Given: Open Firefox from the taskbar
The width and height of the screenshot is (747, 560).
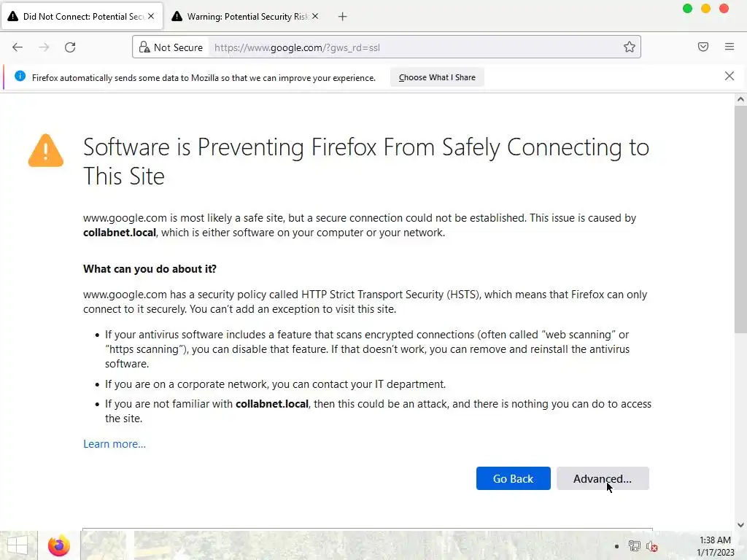Looking at the screenshot, I should (58, 545).
